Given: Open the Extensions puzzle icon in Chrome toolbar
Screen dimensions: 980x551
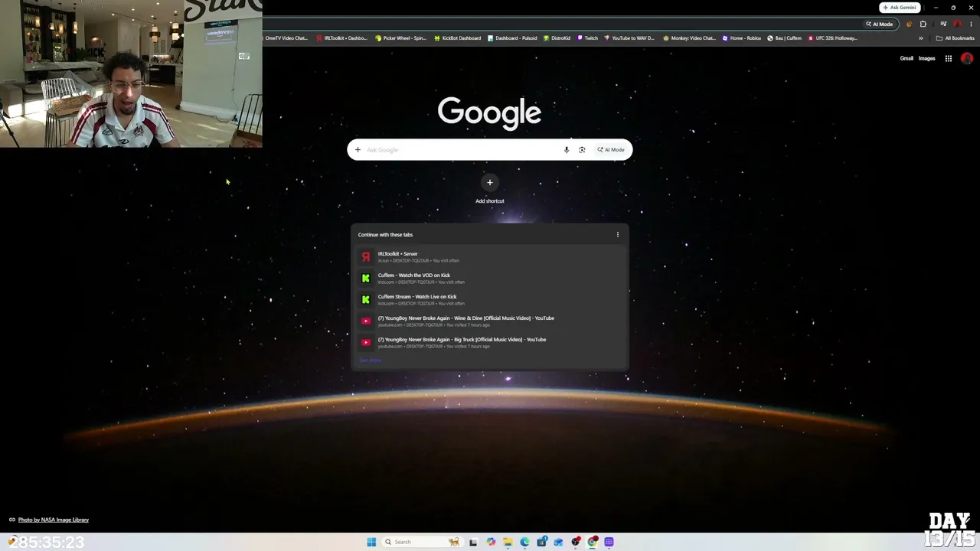Looking at the screenshot, I should point(923,24).
